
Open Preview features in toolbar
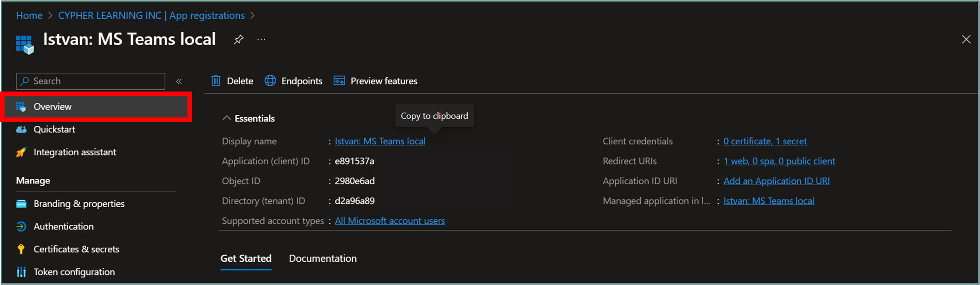(384, 81)
